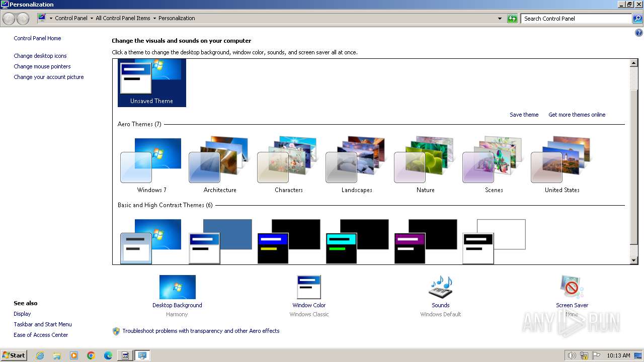This screenshot has width=644, height=362.
Task: Open Change mouse pointers
Action: (x=42, y=66)
